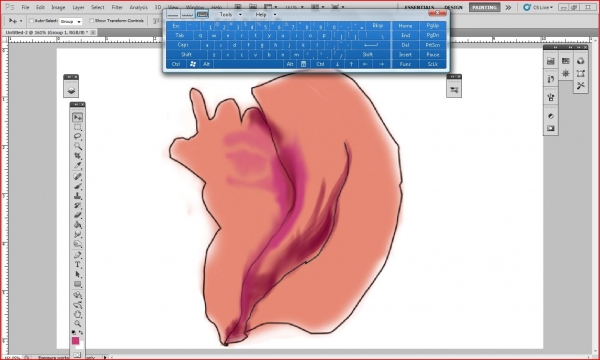
Task: Select the Path Selection tool
Action: (x=78, y=274)
